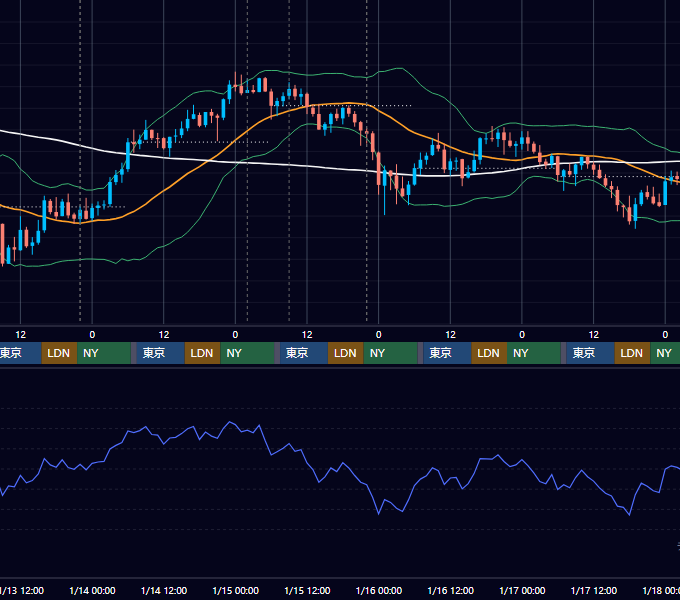Select the LDN session block for 1/14

203,353
